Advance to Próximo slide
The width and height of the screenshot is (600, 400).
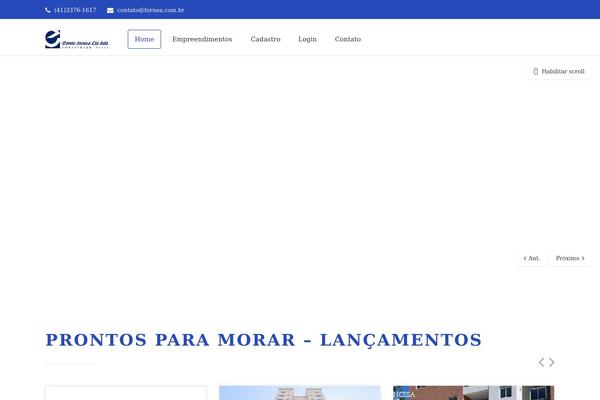point(570,258)
